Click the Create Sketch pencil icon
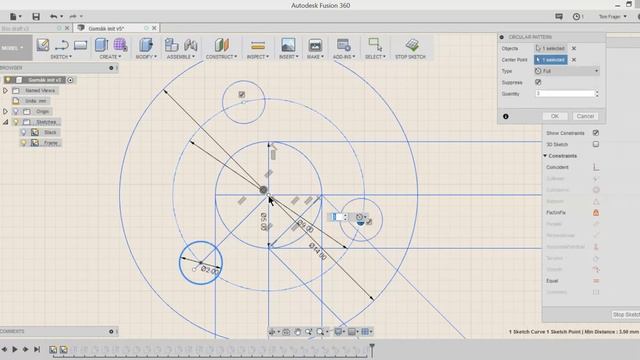 [x=43, y=45]
